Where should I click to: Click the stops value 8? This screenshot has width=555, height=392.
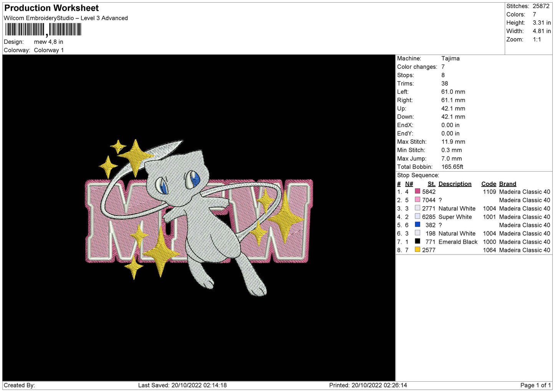pyautogui.click(x=443, y=75)
